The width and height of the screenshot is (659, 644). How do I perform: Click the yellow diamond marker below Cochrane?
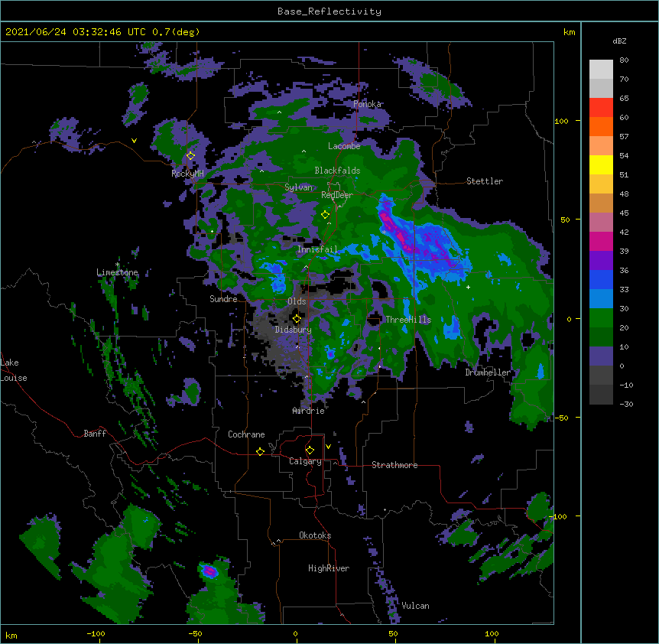tap(260, 451)
